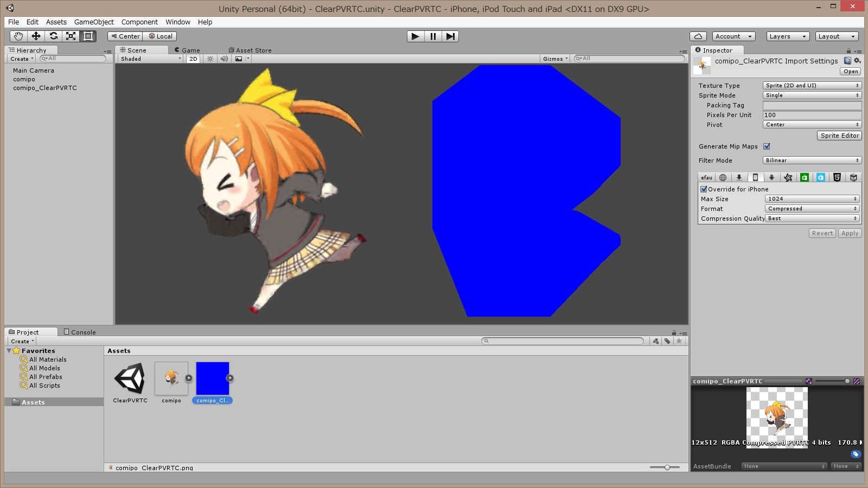Select the green Windows Store platform icon
Viewport: 868px width, 488px height.
(805, 177)
